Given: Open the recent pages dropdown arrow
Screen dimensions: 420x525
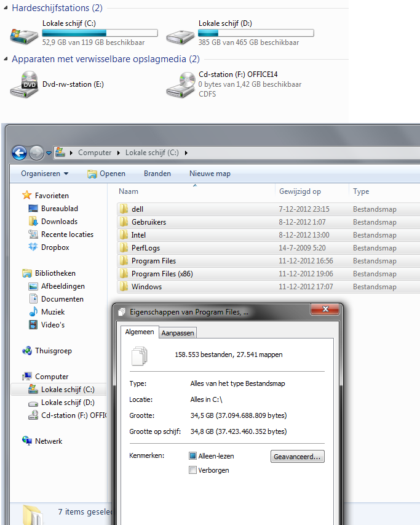Looking at the screenshot, I should pos(49,153).
